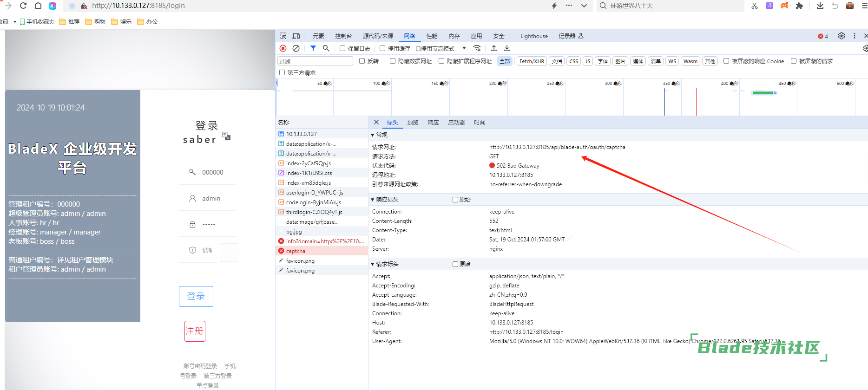Check 被屏蔽的响应 Cookie checkbox

point(726,61)
